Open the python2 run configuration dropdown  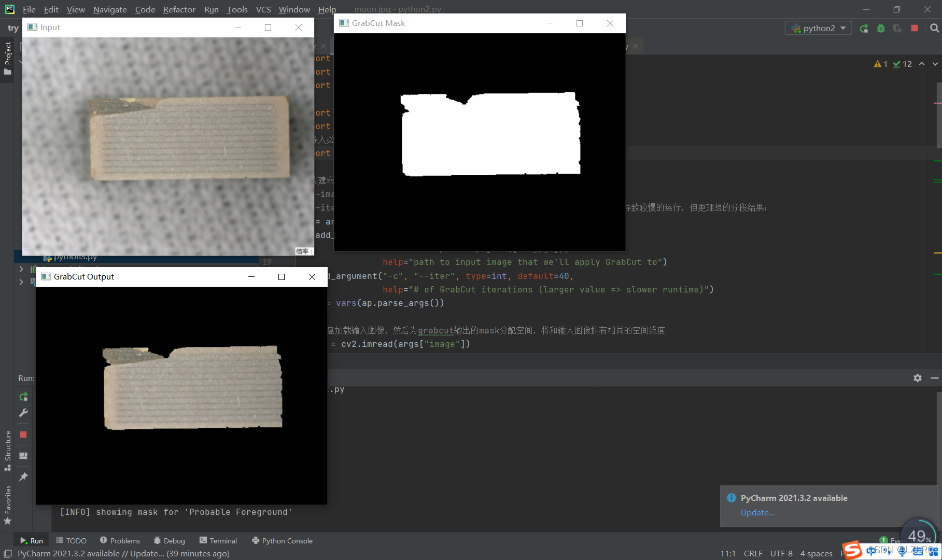(x=818, y=28)
